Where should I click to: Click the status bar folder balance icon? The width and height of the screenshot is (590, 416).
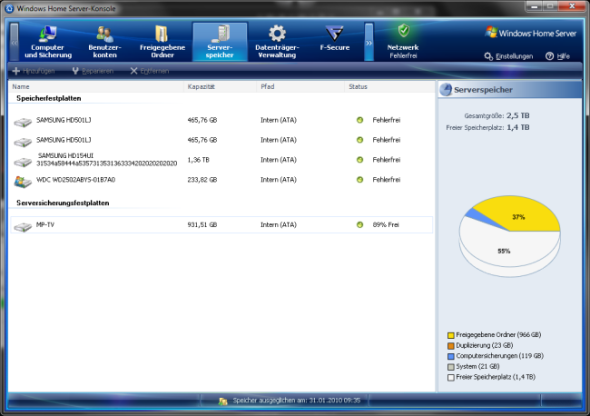click(223, 401)
